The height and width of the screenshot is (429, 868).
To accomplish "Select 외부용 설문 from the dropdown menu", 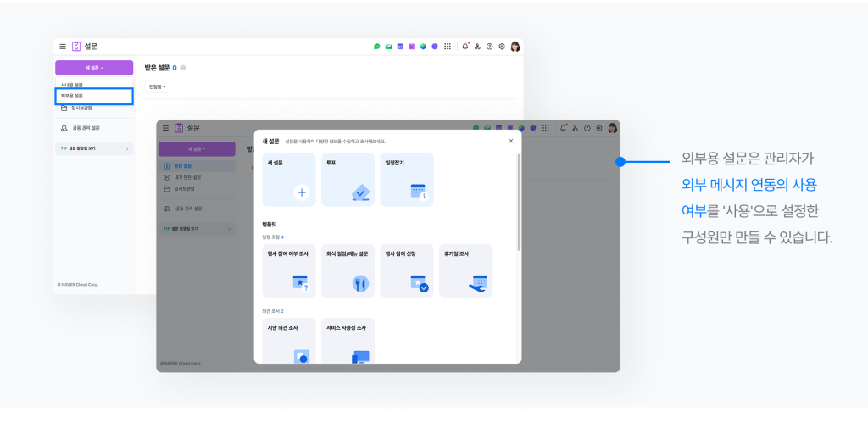I will [x=94, y=96].
